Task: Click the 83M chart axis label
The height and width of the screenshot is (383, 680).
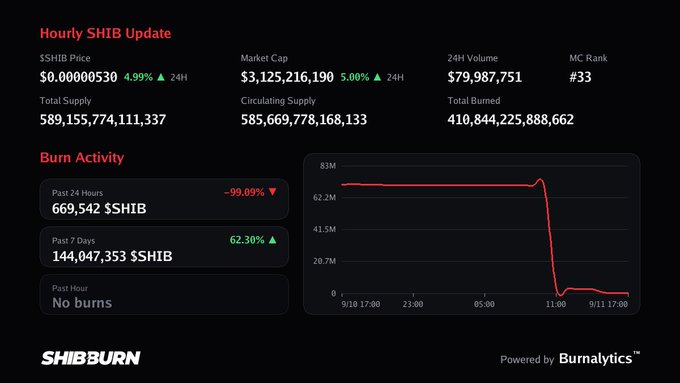Action: tap(328, 166)
